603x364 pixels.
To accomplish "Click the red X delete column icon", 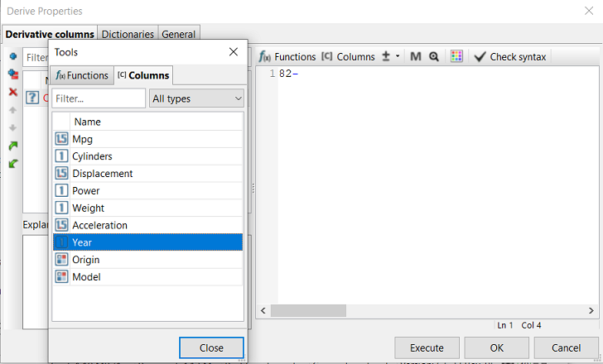I will 12,92.
